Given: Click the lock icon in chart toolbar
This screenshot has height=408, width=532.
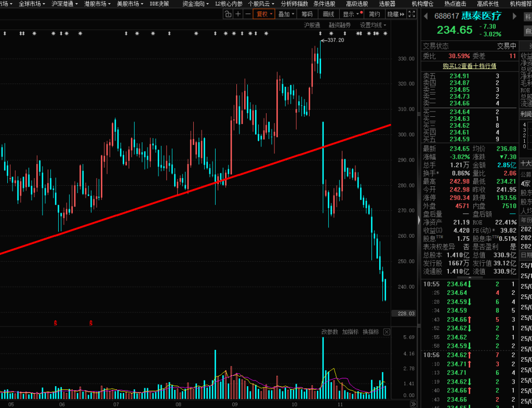Looking at the screenshot, I should [228, 14].
